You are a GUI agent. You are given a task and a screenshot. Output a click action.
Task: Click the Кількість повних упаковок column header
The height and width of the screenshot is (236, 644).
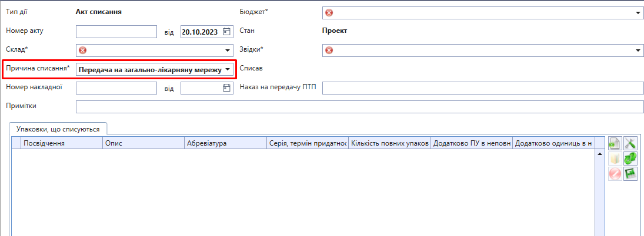click(x=390, y=143)
